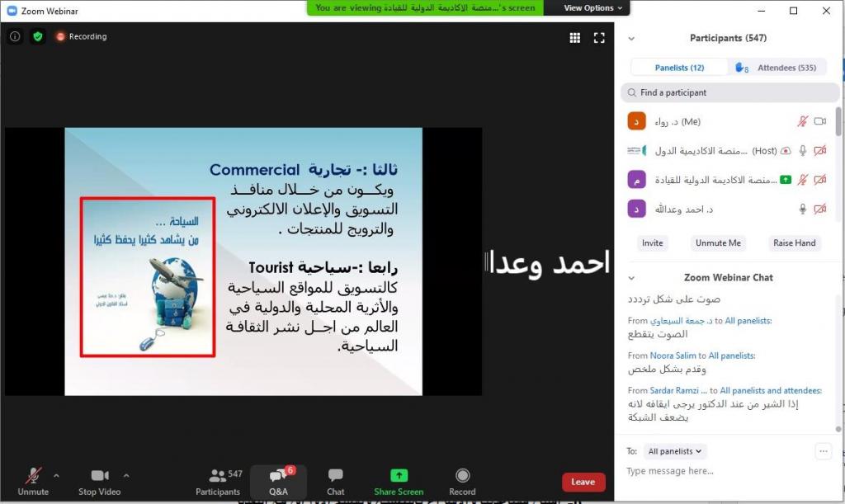
Task: Click the meeting info icon
Action: [15, 36]
